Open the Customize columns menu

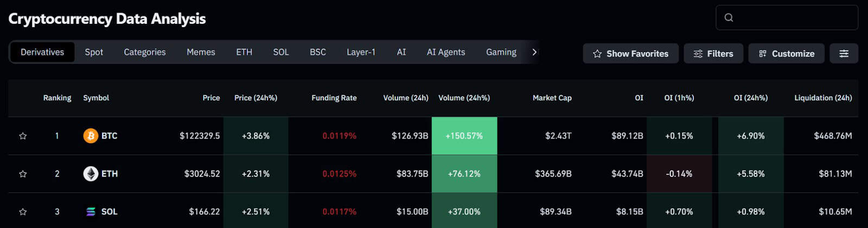(786, 54)
